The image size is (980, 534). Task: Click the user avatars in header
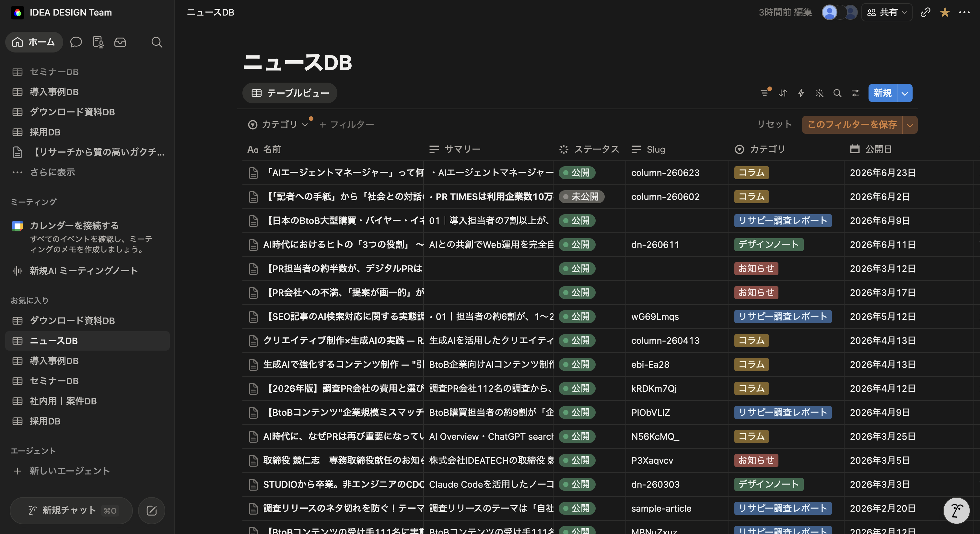click(x=839, y=12)
